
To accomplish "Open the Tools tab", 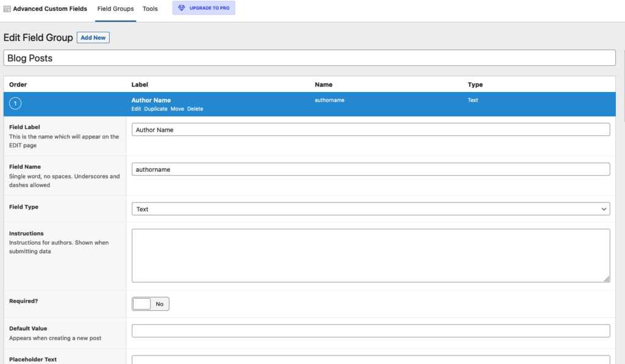I will [150, 9].
